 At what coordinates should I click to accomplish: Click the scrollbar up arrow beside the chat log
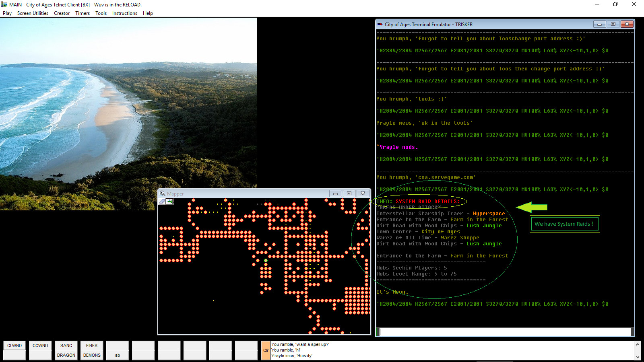637,344
